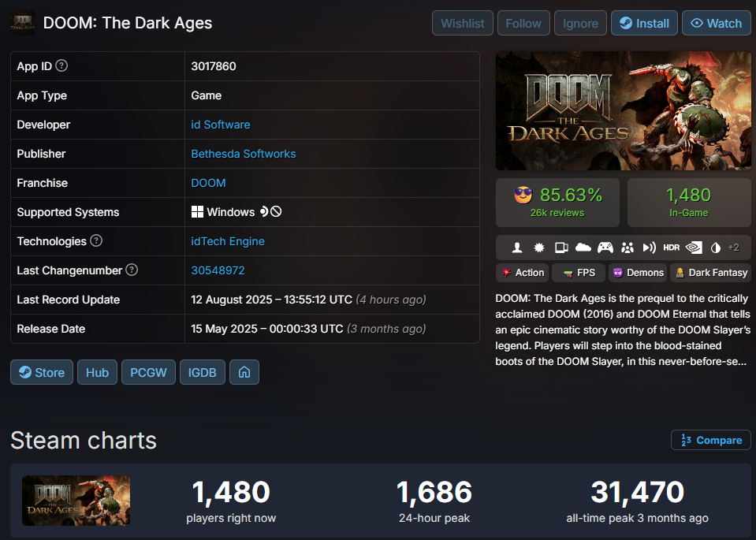Click the App Type value Game
The image size is (756, 540).
207,95
